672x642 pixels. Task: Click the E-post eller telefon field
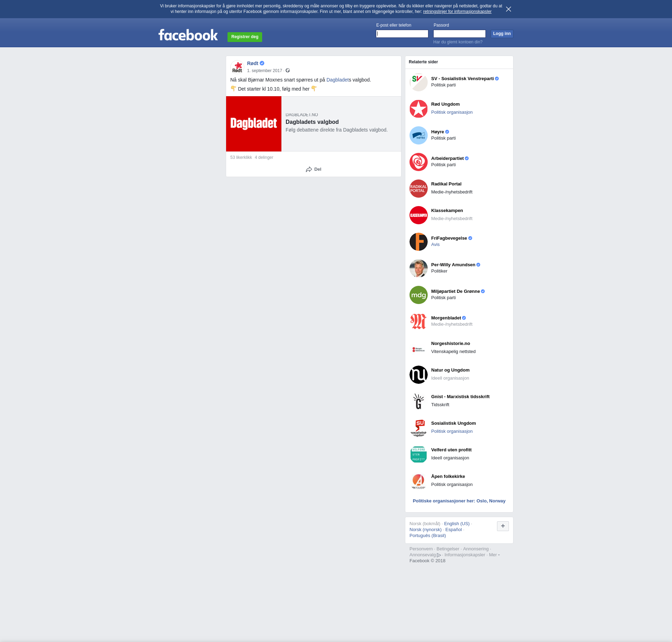402,34
